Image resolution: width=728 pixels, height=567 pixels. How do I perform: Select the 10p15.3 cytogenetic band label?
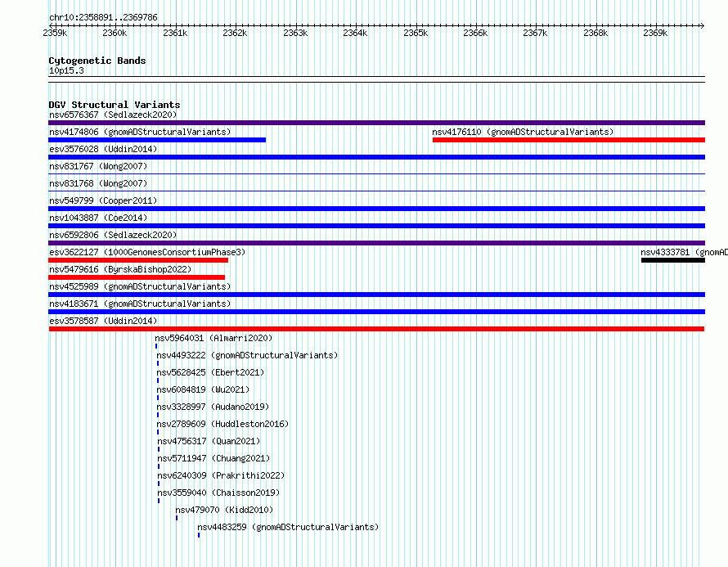pyautogui.click(x=66, y=70)
